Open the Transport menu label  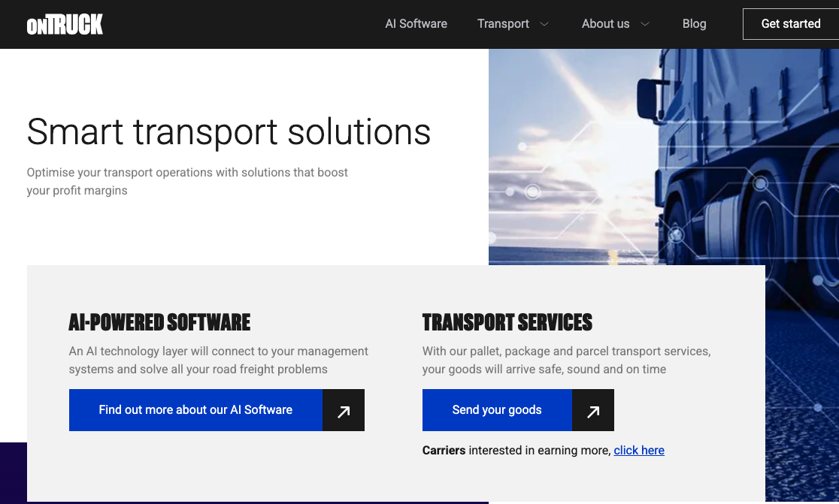(503, 24)
